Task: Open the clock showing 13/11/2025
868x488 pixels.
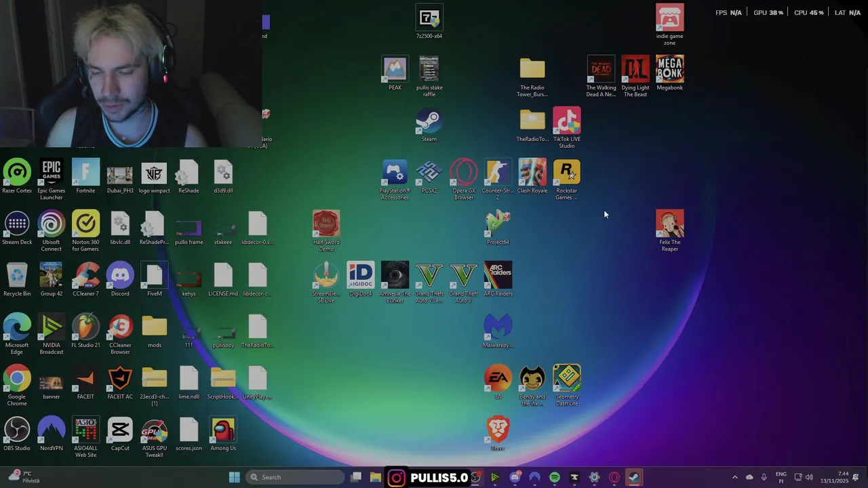Action: coord(834,477)
